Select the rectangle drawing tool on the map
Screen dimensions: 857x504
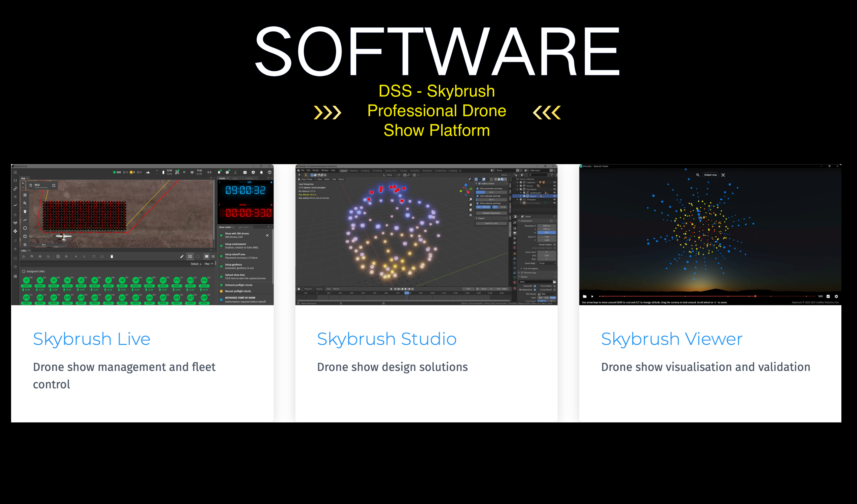(x=25, y=236)
